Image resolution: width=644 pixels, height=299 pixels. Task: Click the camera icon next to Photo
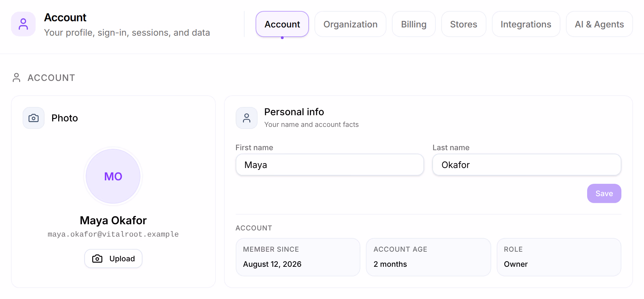[x=34, y=118]
